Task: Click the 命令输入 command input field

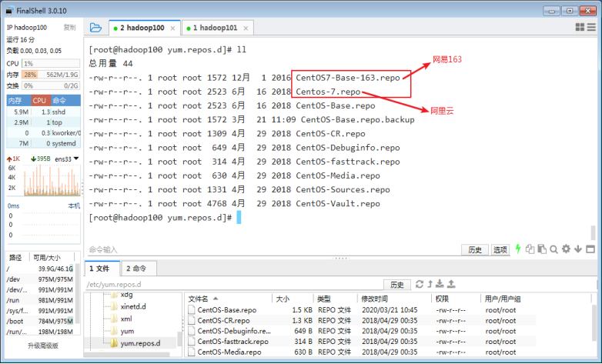Action: (x=273, y=249)
